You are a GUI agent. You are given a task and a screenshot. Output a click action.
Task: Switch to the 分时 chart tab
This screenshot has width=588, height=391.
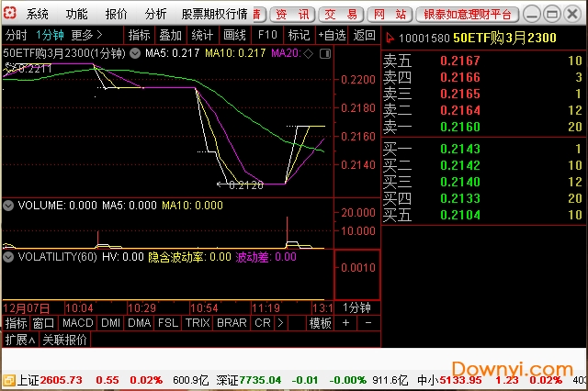click(17, 36)
